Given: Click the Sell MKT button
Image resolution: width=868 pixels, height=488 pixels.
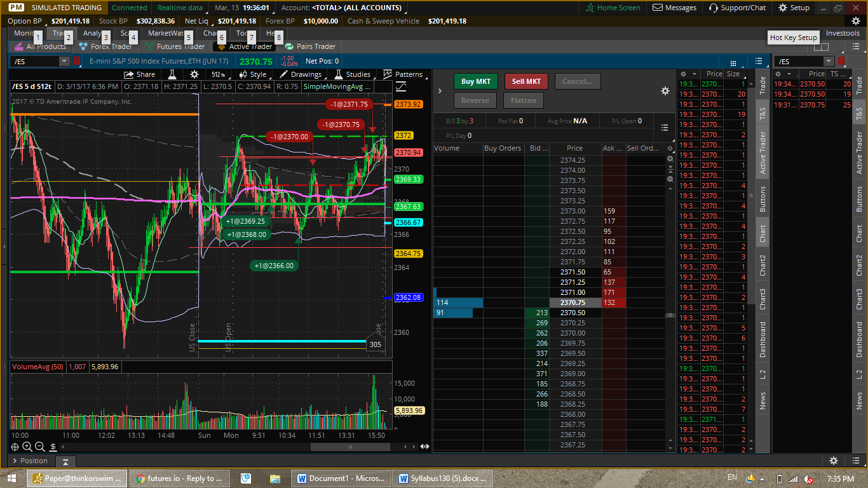Looking at the screenshot, I should pos(526,81).
